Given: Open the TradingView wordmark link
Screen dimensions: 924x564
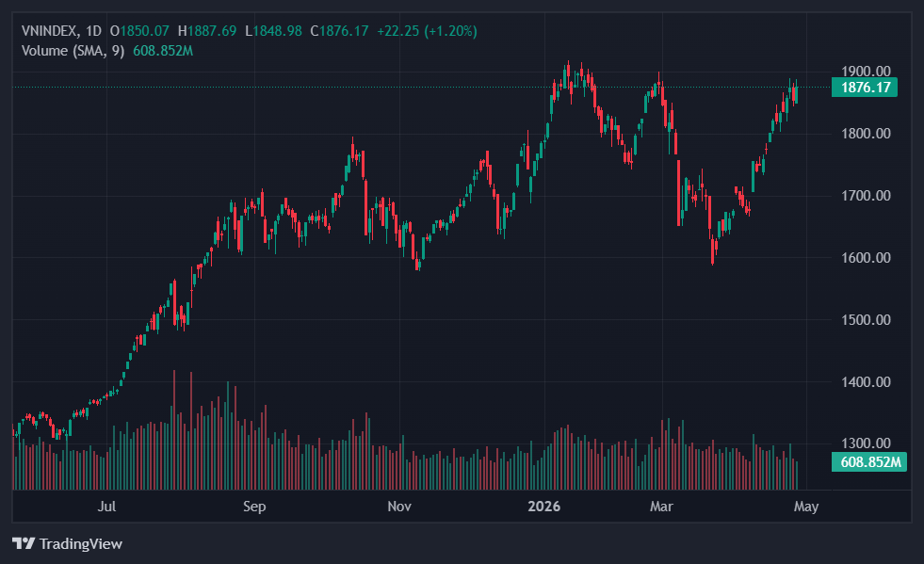Looking at the screenshot, I should coord(79,543).
